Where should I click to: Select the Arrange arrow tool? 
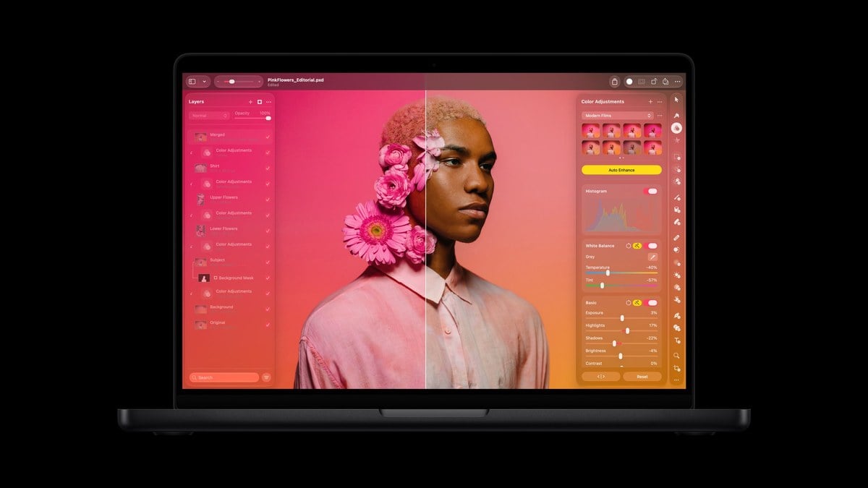(x=676, y=100)
